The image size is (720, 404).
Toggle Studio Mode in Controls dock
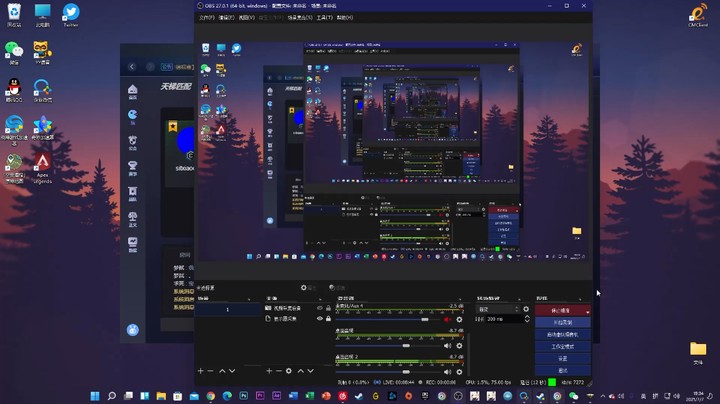(562, 347)
